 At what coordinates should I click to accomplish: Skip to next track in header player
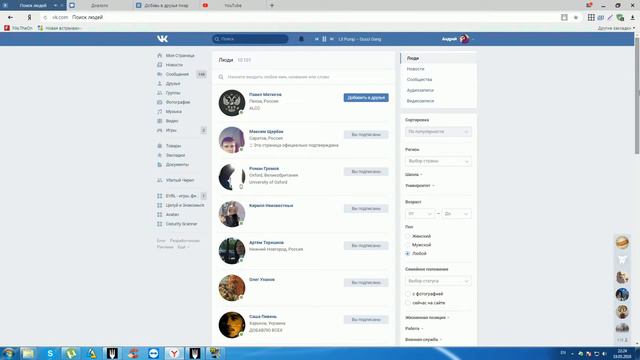pyautogui.click(x=332, y=39)
